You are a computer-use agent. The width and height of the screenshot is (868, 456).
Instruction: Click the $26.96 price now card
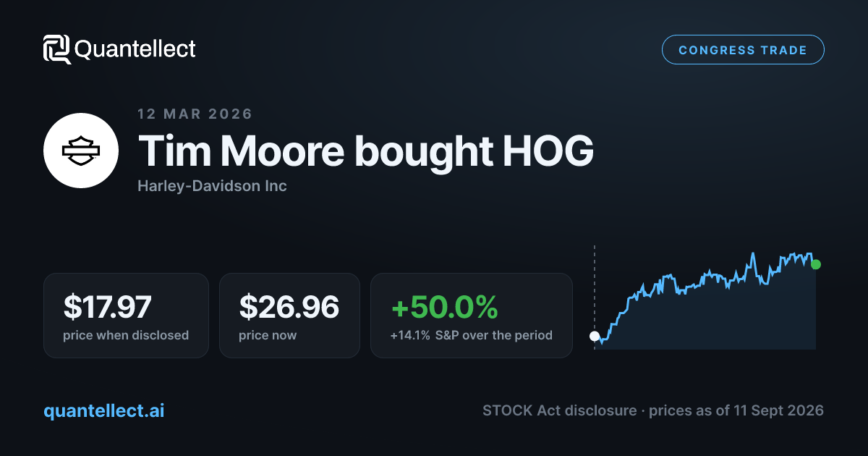[x=289, y=315]
